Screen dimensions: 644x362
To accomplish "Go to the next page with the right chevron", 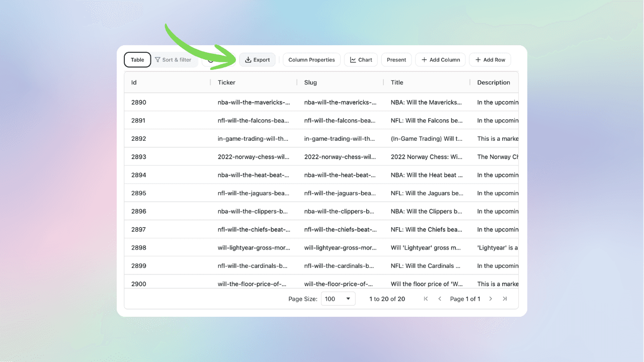I will [x=491, y=298].
